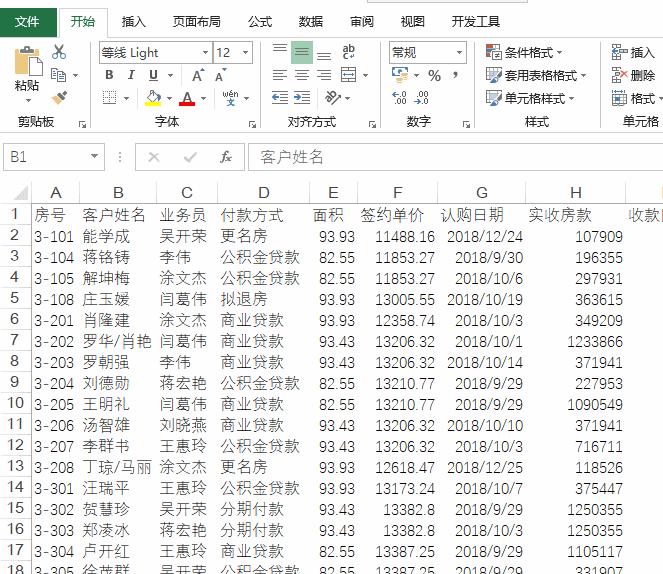Viewport: 663px width, 574px height.
Task: Click date cell 2018/12/24
Action: tap(482, 236)
